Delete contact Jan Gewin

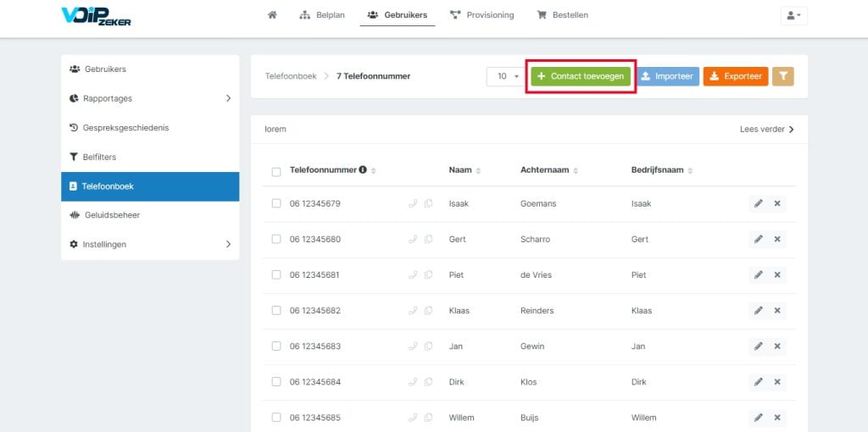[777, 346]
